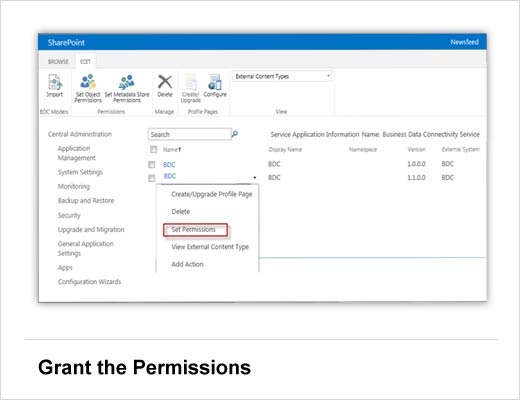The image size is (520, 400).
Task: Click the Display Name column header
Action: coord(285,150)
